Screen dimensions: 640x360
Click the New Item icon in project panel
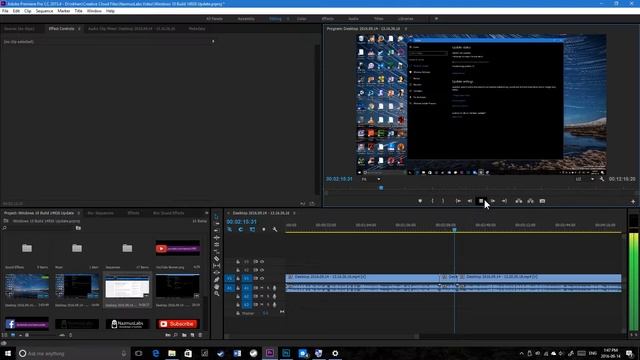[192, 335]
